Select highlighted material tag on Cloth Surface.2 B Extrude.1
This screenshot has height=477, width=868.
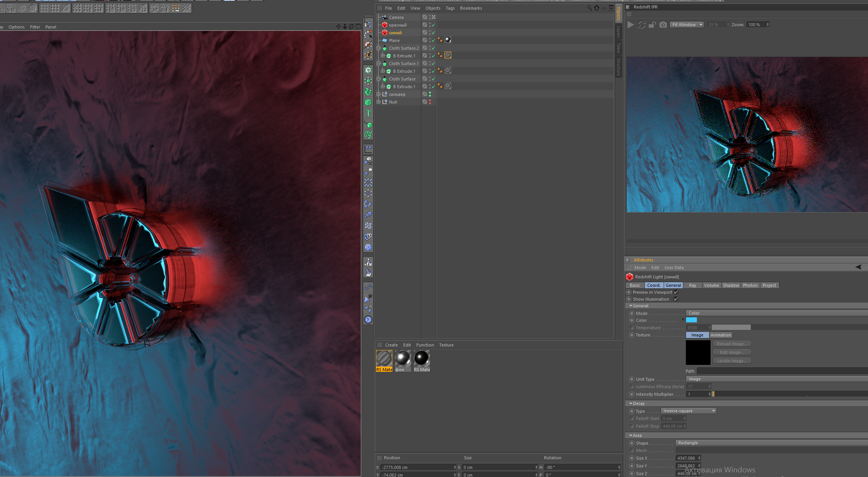point(448,55)
